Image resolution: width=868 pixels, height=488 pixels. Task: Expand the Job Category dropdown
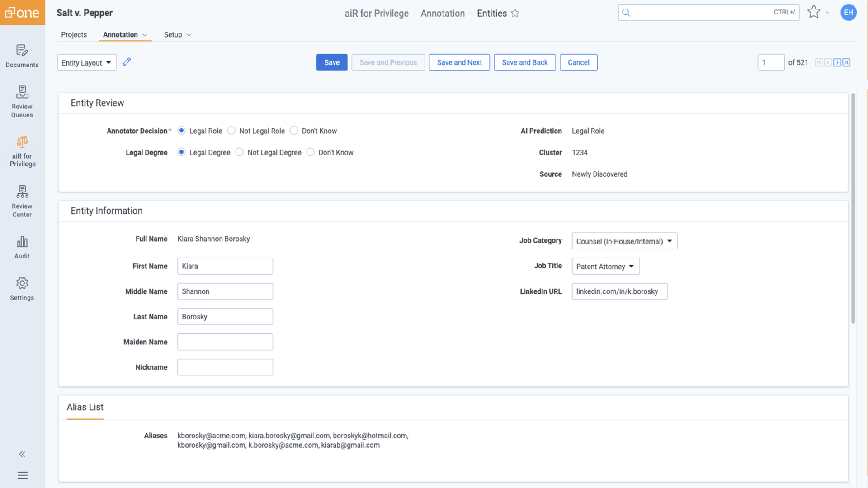coord(624,241)
